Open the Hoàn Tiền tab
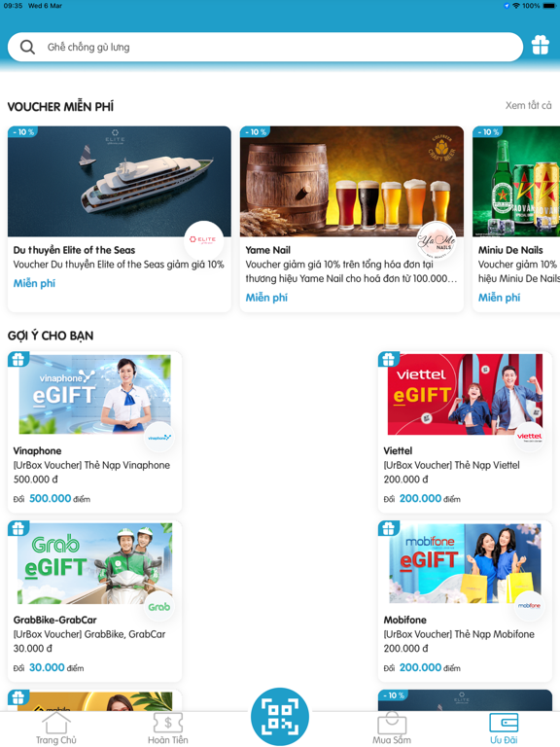Image resolution: width=560 pixels, height=747 pixels. [x=168, y=729]
